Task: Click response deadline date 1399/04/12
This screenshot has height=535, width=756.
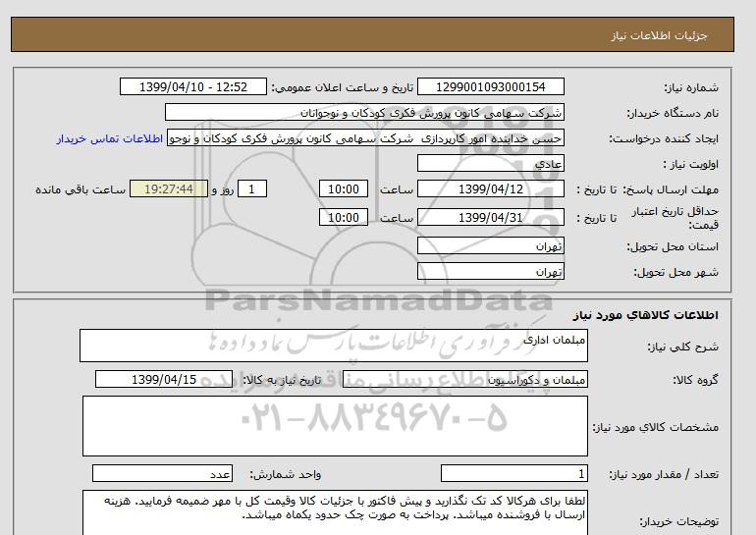Action: coord(490,188)
